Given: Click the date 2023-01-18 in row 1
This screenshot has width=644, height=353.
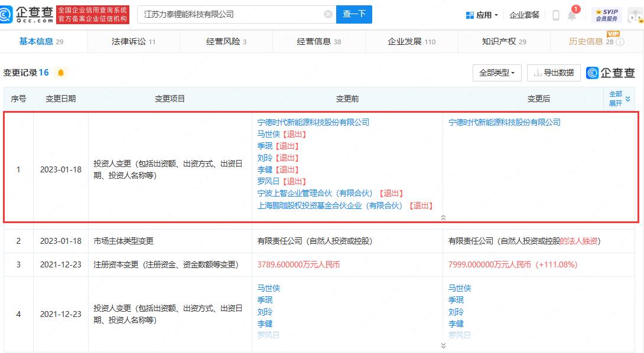Looking at the screenshot, I should (61, 169).
